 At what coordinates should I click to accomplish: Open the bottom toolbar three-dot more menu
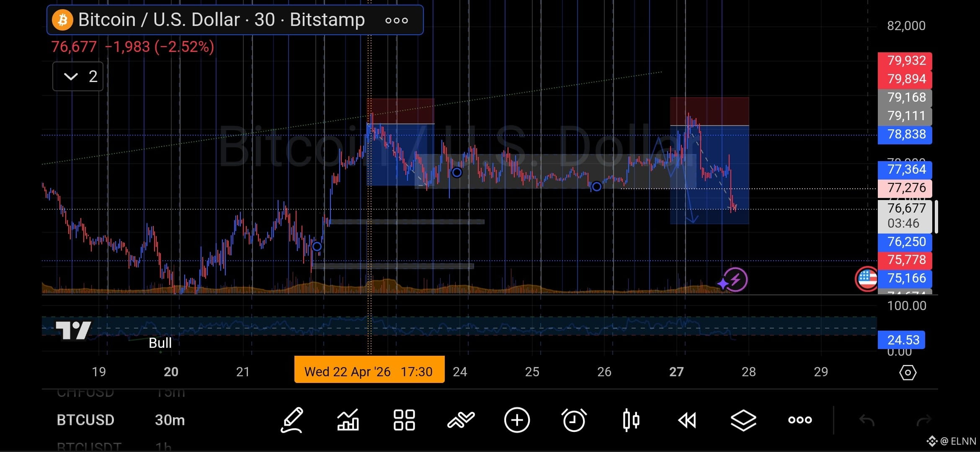[x=800, y=420]
